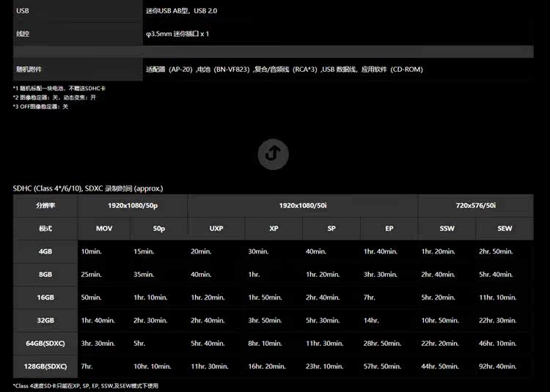Image resolution: width=550 pixels, height=392 pixels.
Task: Select the SP mode column header
Action: point(331,229)
